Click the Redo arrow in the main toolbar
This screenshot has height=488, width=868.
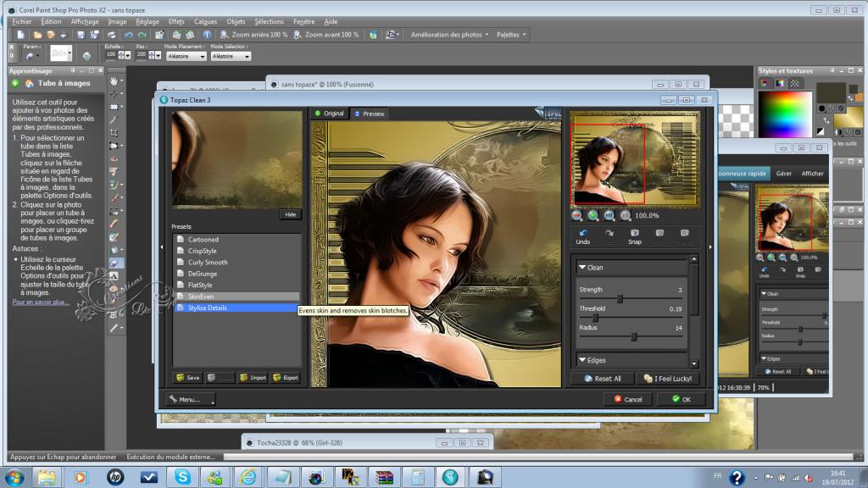[142, 35]
